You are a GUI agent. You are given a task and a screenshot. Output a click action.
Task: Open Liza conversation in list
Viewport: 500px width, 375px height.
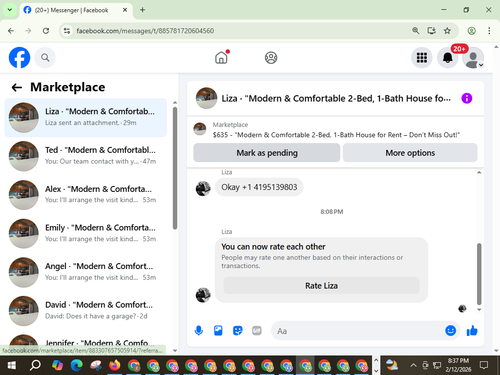[86, 117]
